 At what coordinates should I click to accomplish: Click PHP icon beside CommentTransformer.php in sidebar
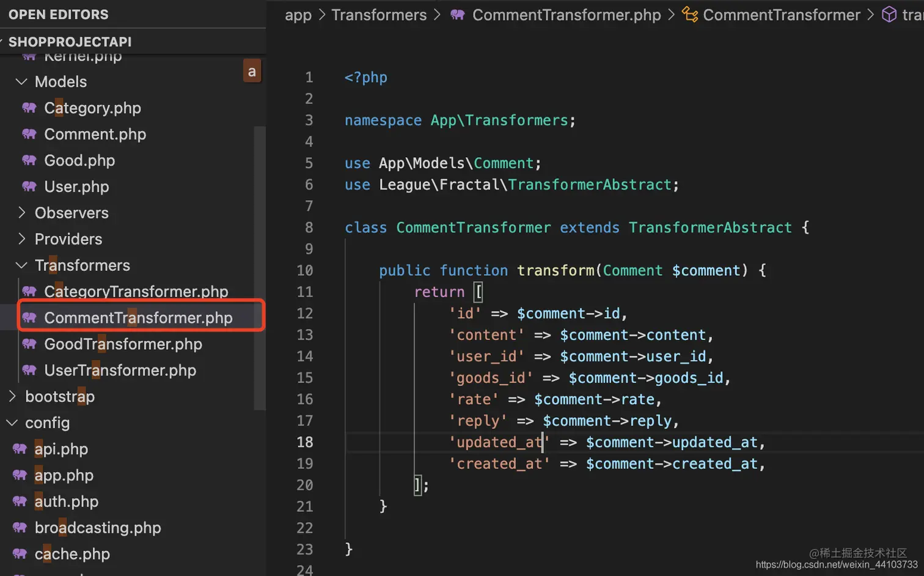coord(29,318)
